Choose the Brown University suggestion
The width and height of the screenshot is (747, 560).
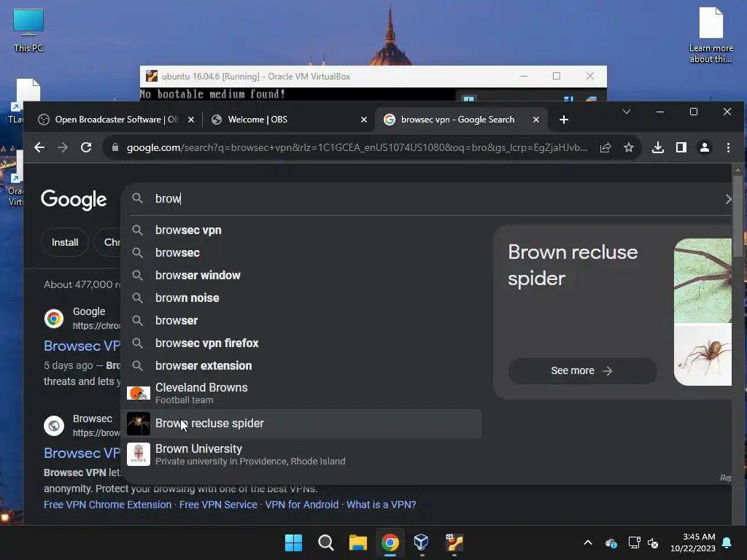(301, 454)
